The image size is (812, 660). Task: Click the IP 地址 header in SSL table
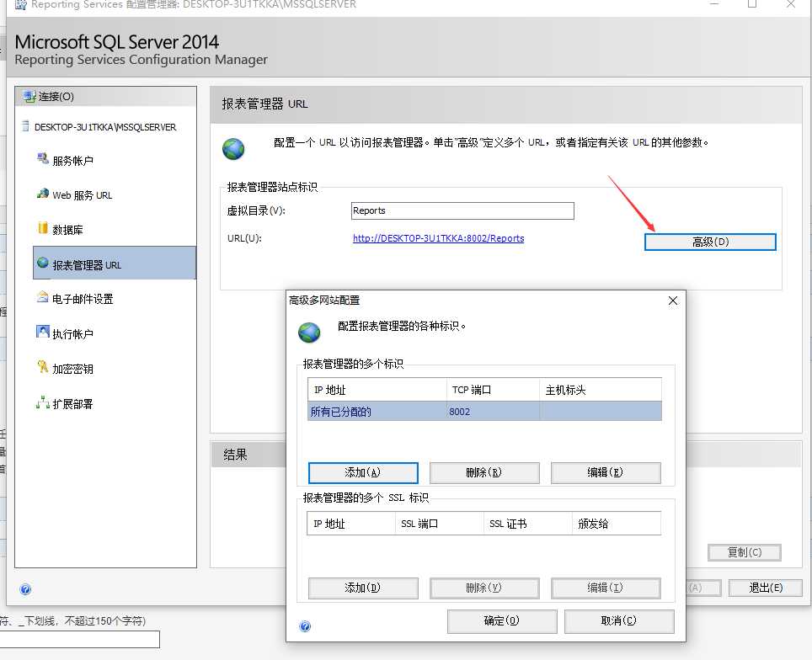point(351,524)
